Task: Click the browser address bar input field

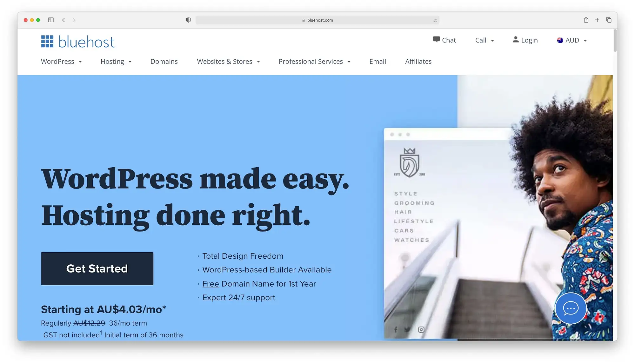Action: (318, 20)
